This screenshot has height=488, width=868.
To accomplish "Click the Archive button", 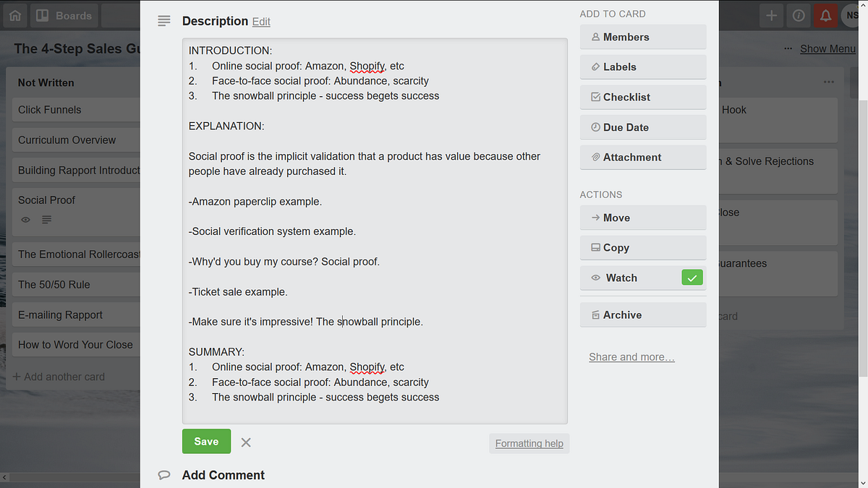I will (x=642, y=315).
